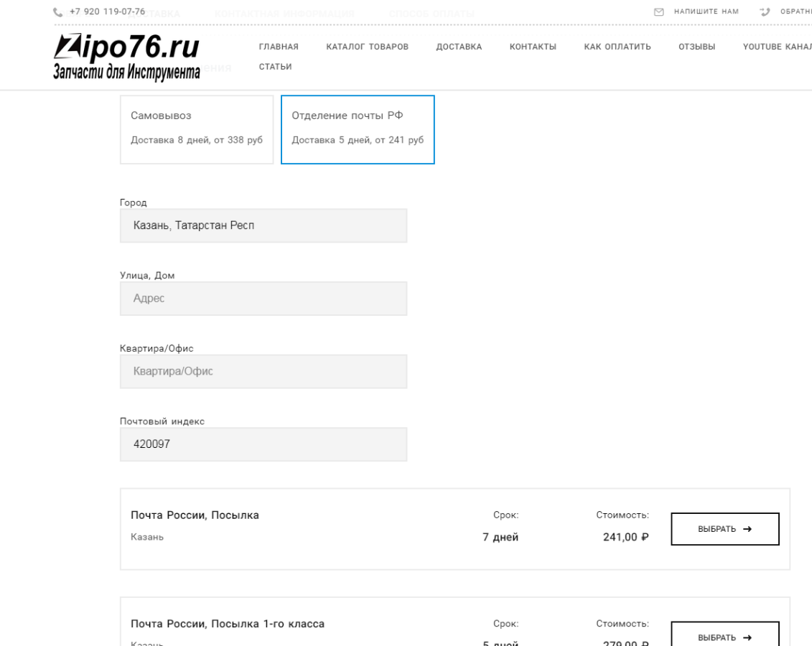Image resolution: width=812 pixels, height=646 pixels.
Task: Open the Контакты page
Action: point(533,47)
